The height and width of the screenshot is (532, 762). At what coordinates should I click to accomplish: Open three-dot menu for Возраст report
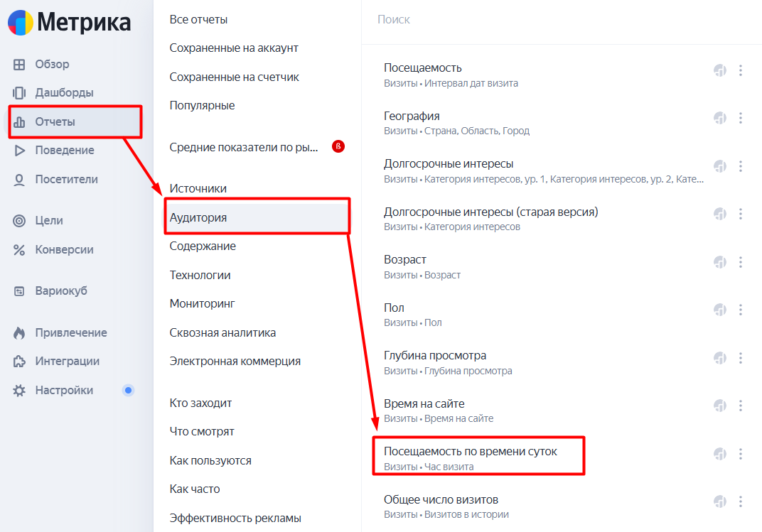tap(741, 262)
